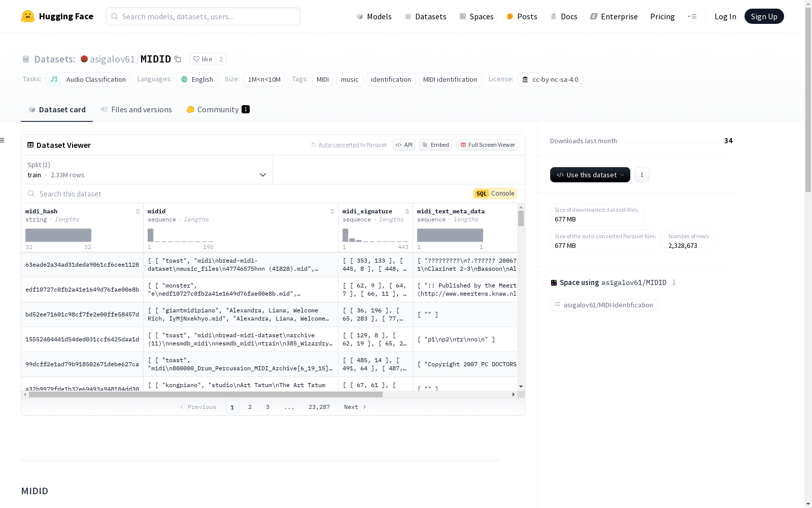Jump to last page 23,287
Screen dimensions: 812x508
[x=319, y=407]
